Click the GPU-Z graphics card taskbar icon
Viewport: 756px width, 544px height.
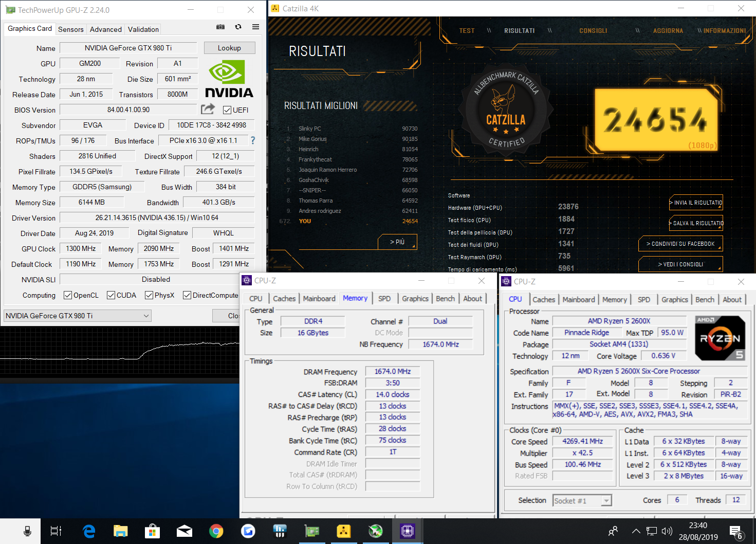[x=312, y=531]
